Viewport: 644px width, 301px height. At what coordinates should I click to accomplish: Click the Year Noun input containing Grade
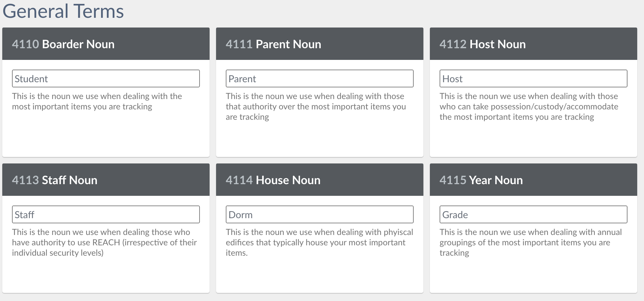point(533,215)
